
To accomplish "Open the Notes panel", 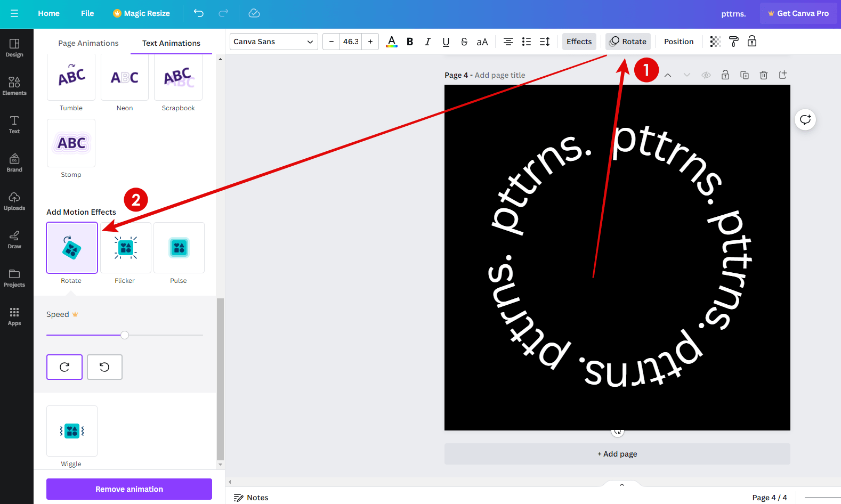I will (x=251, y=498).
